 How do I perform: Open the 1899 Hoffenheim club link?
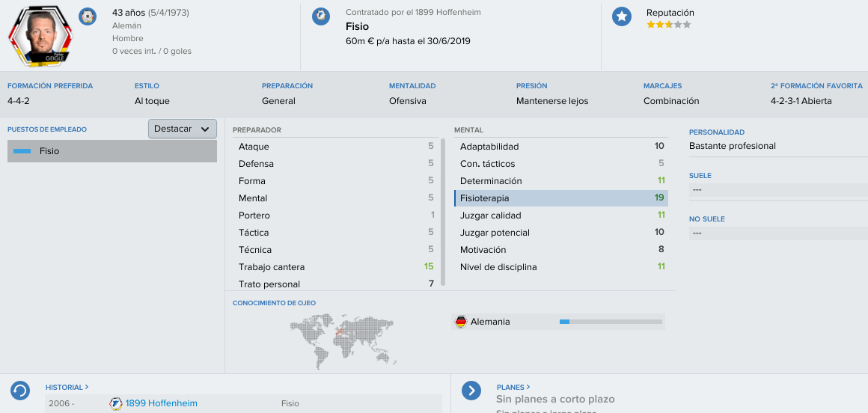(161, 403)
